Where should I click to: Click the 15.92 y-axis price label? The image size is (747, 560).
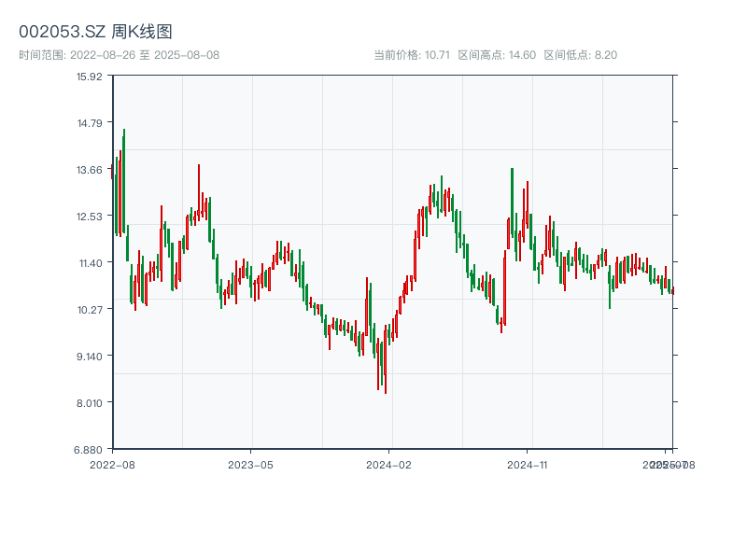(90, 77)
